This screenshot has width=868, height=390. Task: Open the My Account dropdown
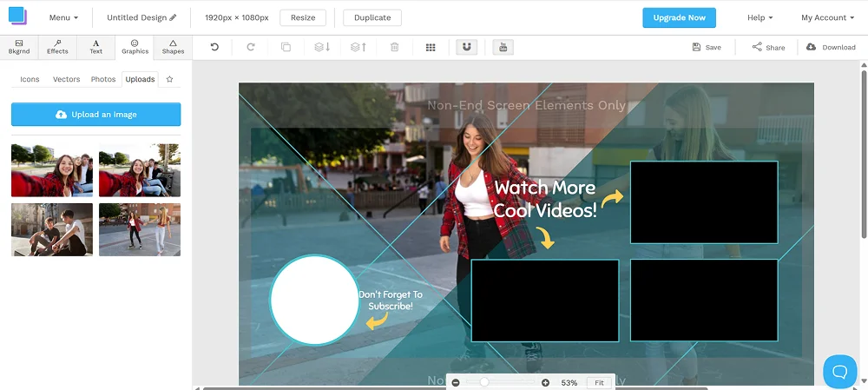point(827,17)
